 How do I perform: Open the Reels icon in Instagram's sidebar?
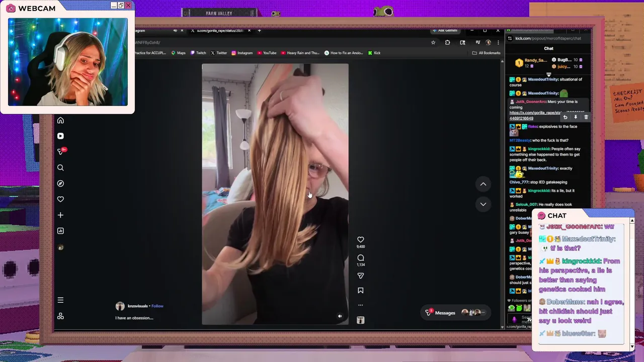point(60,136)
